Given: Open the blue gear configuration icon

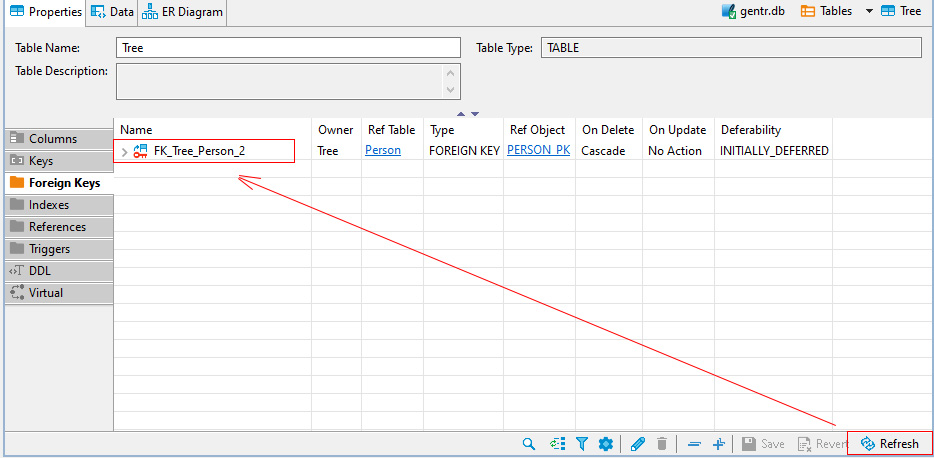Looking at the screenshot, I should point(606,444).
